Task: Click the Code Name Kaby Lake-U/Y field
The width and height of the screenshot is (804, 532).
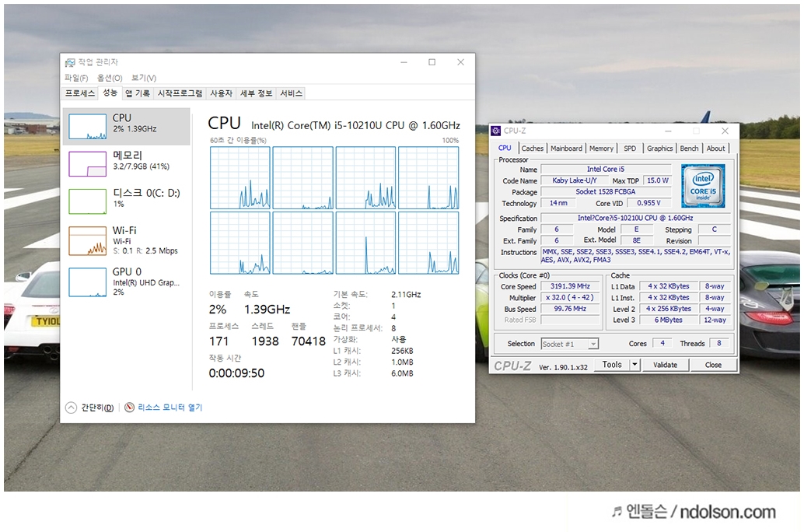Action: tap(575, 180)
